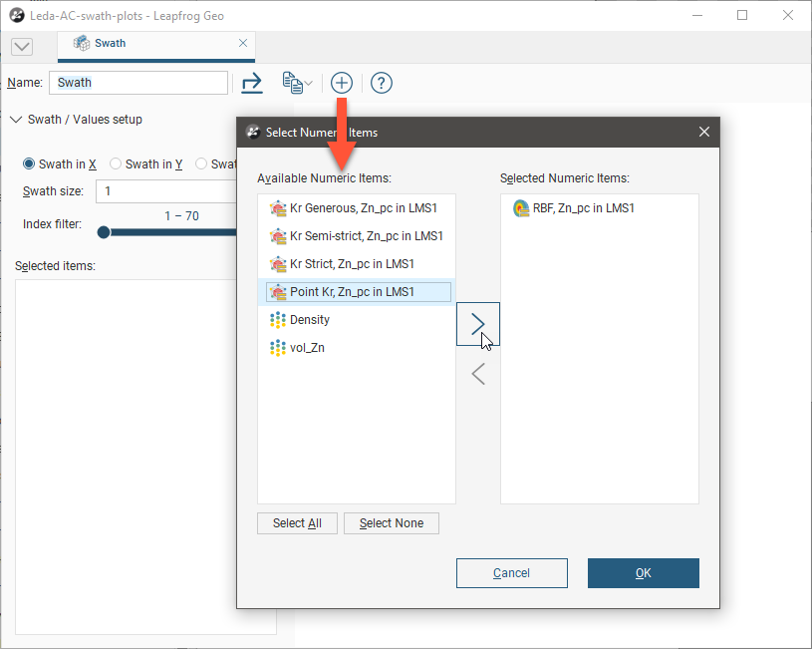The width and height of the screenshot is (812, 649).
Task: Open the tab list dropdown arrow
Action: click(x=22, y=47)
